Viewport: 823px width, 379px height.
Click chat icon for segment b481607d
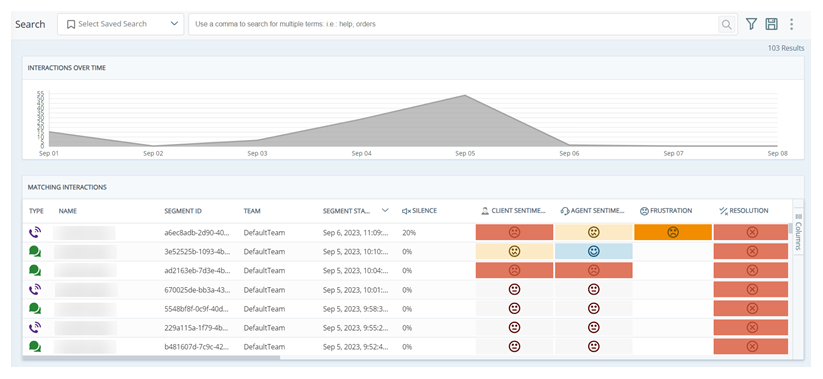click(35, 346)
